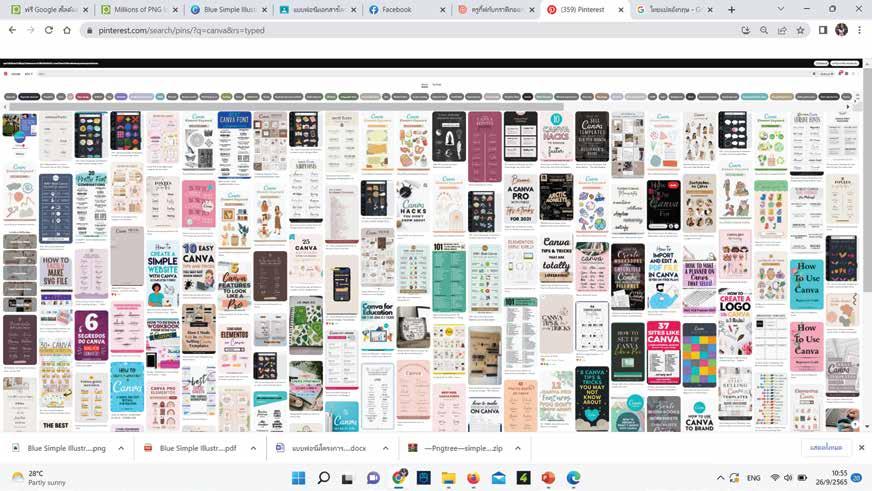Screen dimensions: 872x491
Task: Open Task View on the taskbar
Action: 348,478
